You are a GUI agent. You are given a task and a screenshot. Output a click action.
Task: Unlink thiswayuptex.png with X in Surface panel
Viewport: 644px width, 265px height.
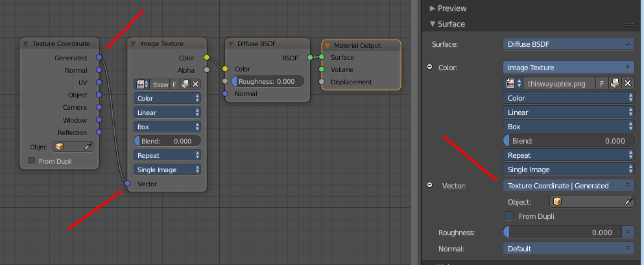point(628,84)
